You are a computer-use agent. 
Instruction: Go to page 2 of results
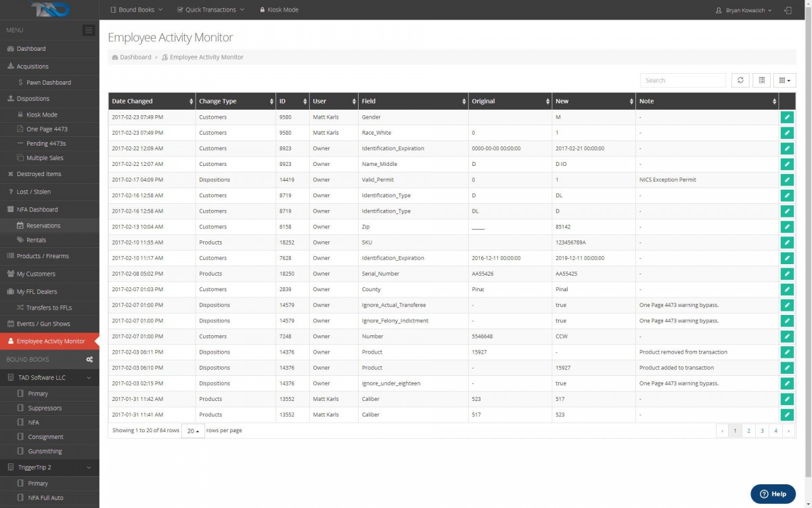pos(748,430)
